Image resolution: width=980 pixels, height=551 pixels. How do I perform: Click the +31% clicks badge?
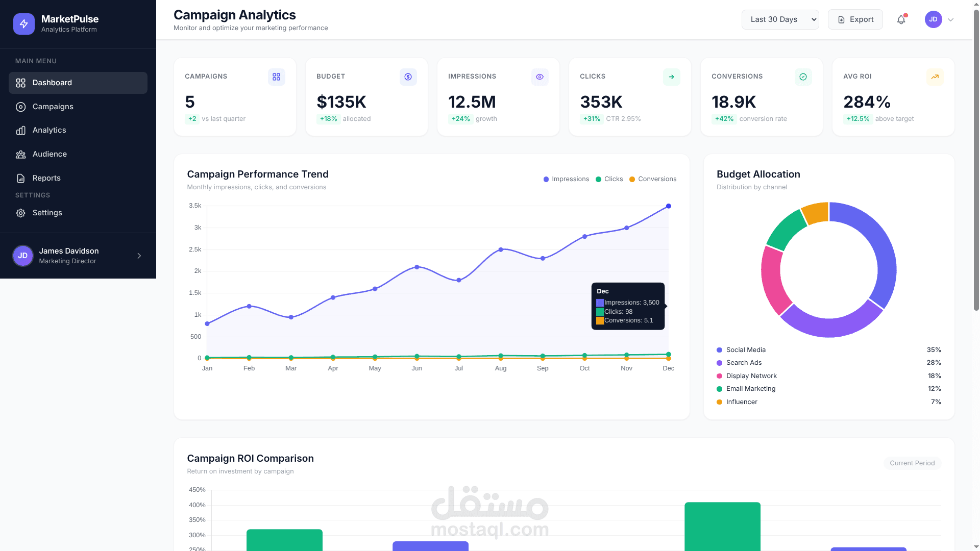point(592,119)
